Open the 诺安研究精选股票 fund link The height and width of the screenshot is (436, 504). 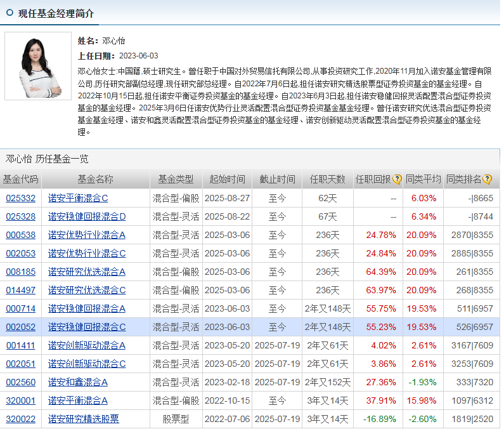tap(84, 419)
